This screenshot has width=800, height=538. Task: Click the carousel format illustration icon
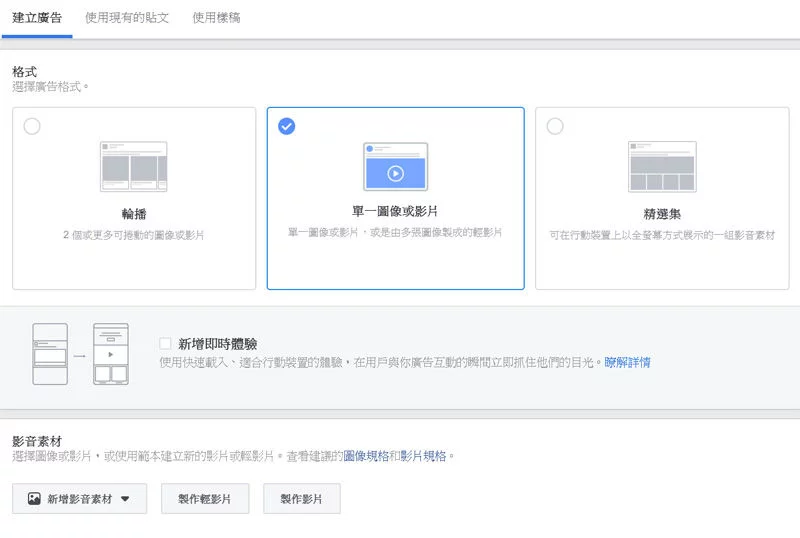[134, 166]
